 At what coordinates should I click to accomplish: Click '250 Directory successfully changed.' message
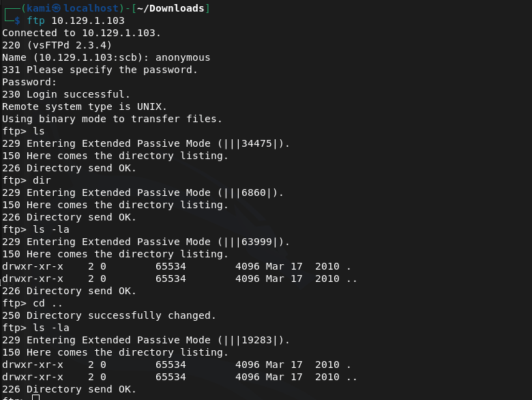[109, 315]
